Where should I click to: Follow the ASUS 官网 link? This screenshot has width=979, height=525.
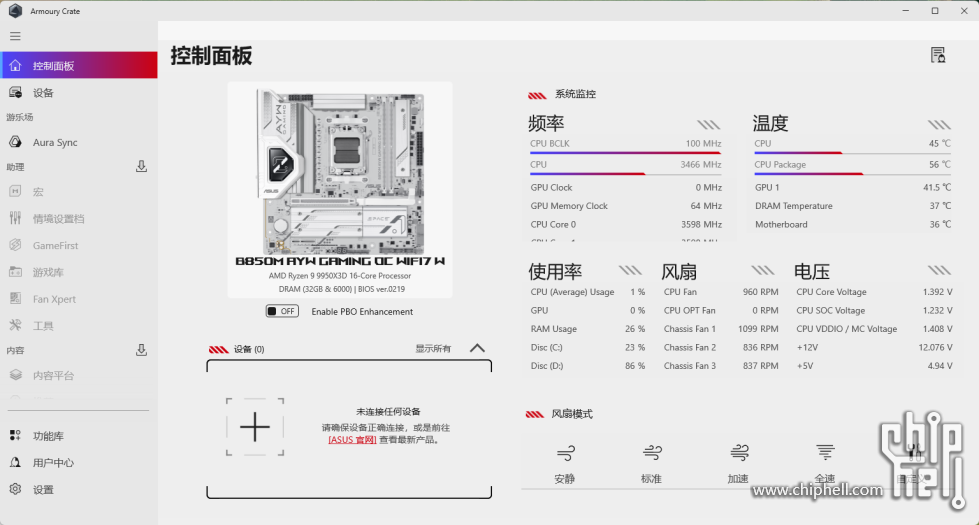[353, 439]
